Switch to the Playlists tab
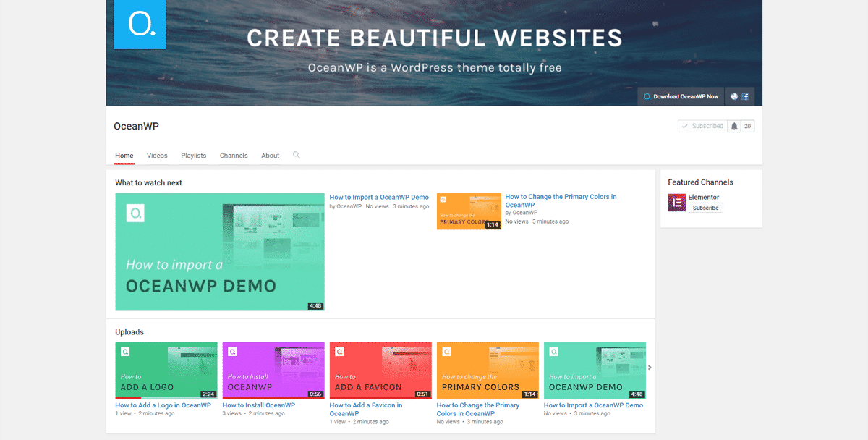The width and height of the screenshot is (868, 440). 193,156
